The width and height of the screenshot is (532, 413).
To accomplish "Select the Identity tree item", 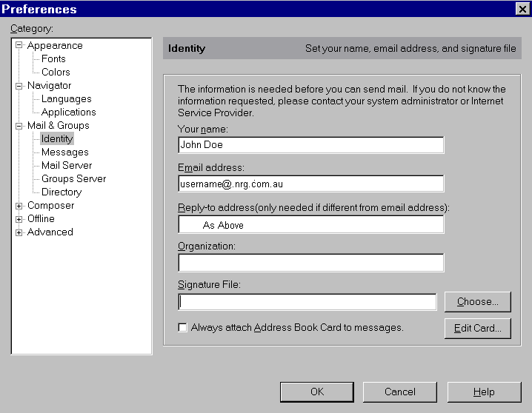I will (57, 138).
